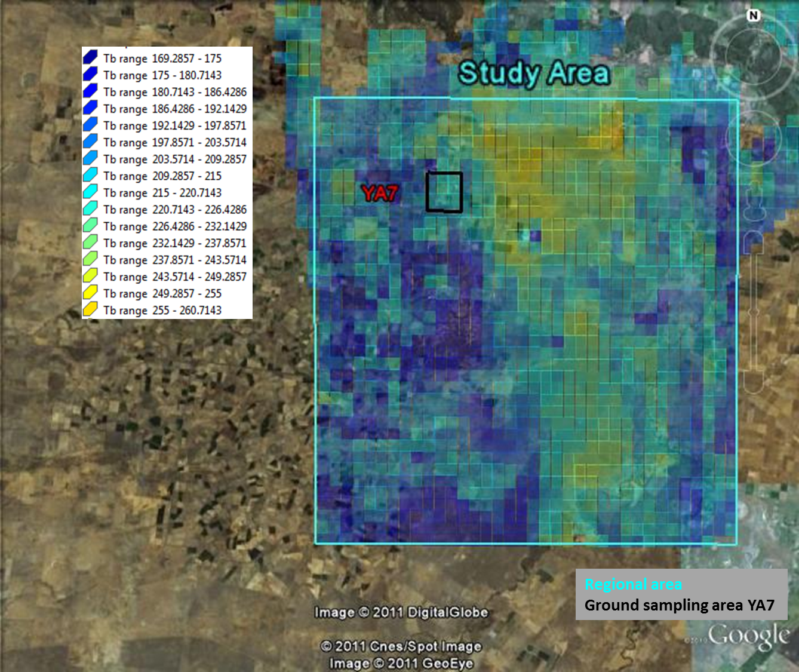Click the Tb range 232.1429 - 237.8571 swatch

(x=90, y=243)
